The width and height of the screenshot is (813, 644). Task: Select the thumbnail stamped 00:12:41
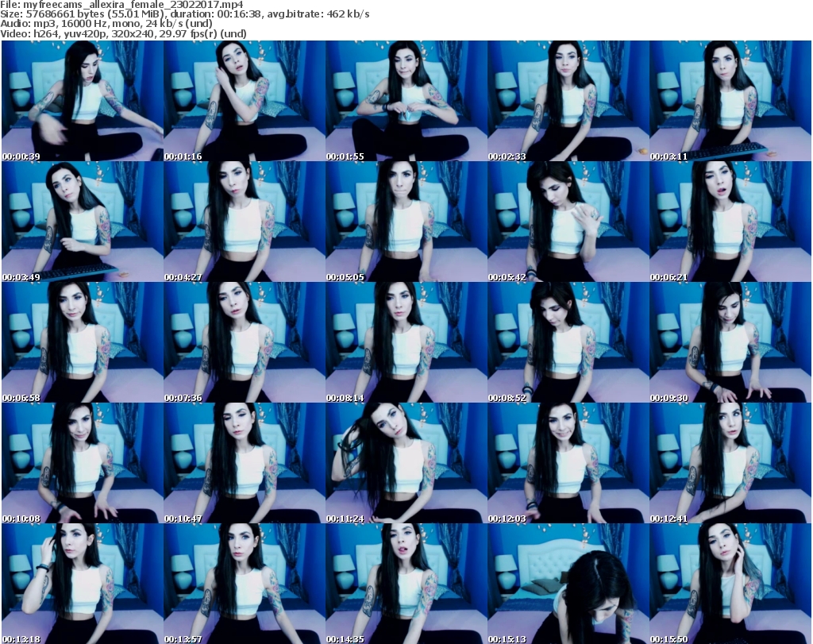coord(730,464)
